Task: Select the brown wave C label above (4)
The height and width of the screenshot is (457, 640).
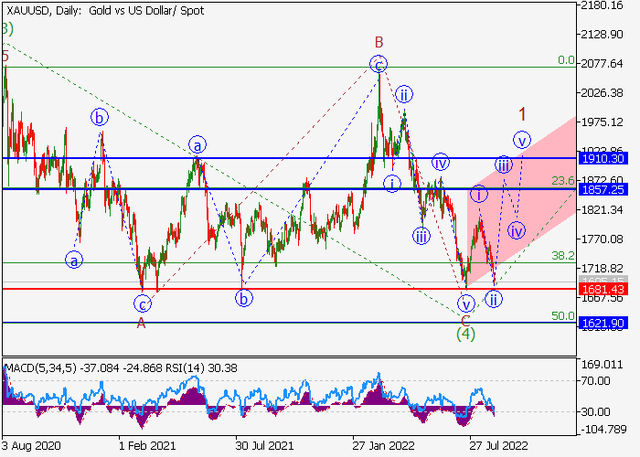Action: 465,319
